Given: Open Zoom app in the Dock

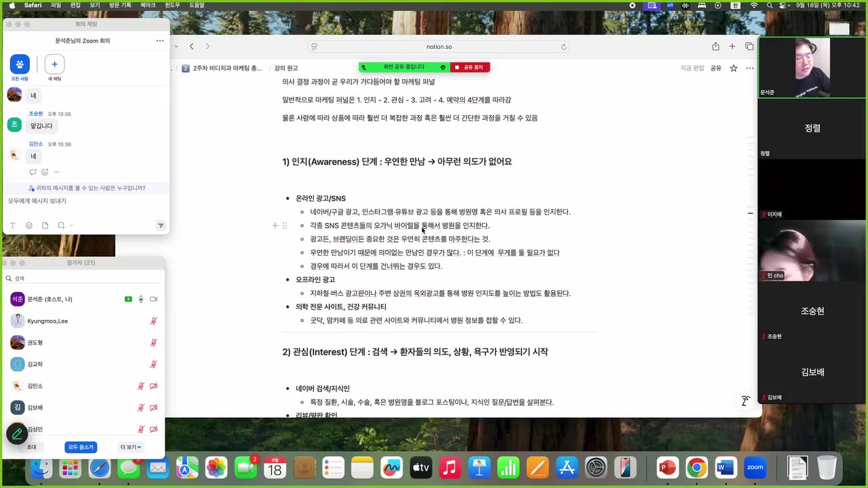Looking at the screenshot, I should coord(755,468).
